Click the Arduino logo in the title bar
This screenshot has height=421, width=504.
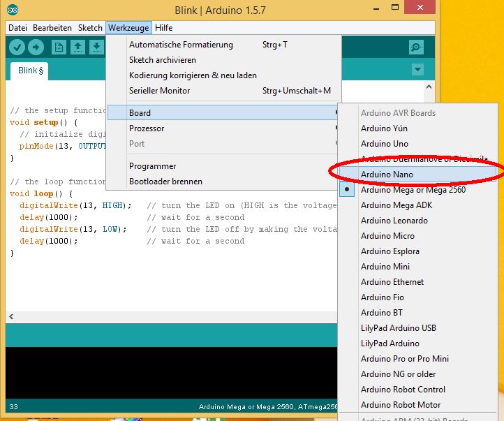pos(13,10)
